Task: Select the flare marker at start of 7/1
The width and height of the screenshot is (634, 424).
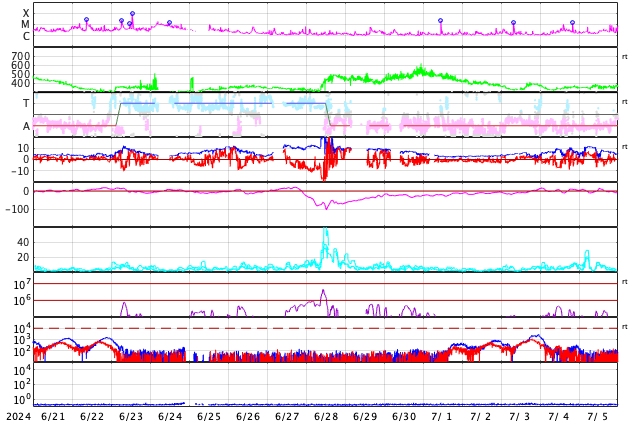Action: click(x=440, y=21)
